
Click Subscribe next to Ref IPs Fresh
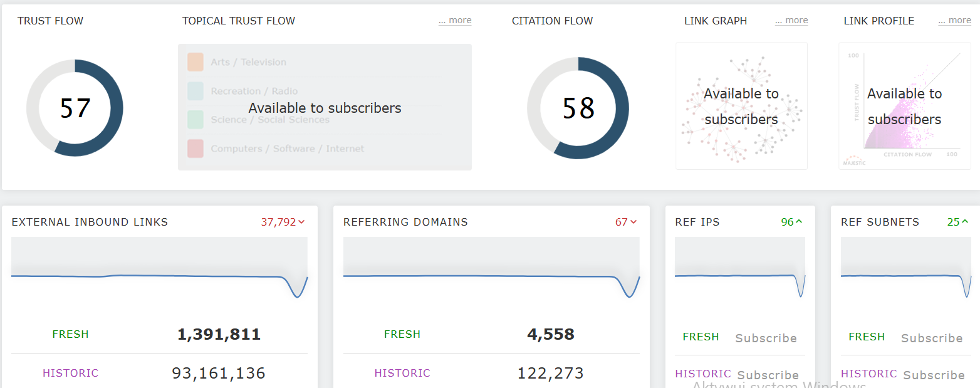pos(766,338)
